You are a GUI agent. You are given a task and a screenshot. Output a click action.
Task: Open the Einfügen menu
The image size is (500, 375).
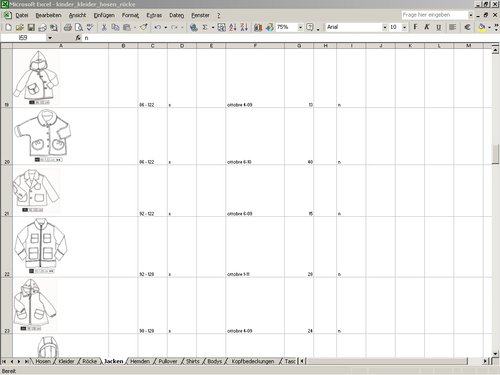104,15
